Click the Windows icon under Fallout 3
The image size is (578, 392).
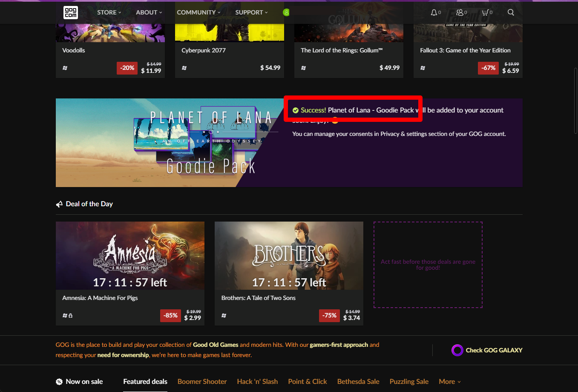[423, 68]
